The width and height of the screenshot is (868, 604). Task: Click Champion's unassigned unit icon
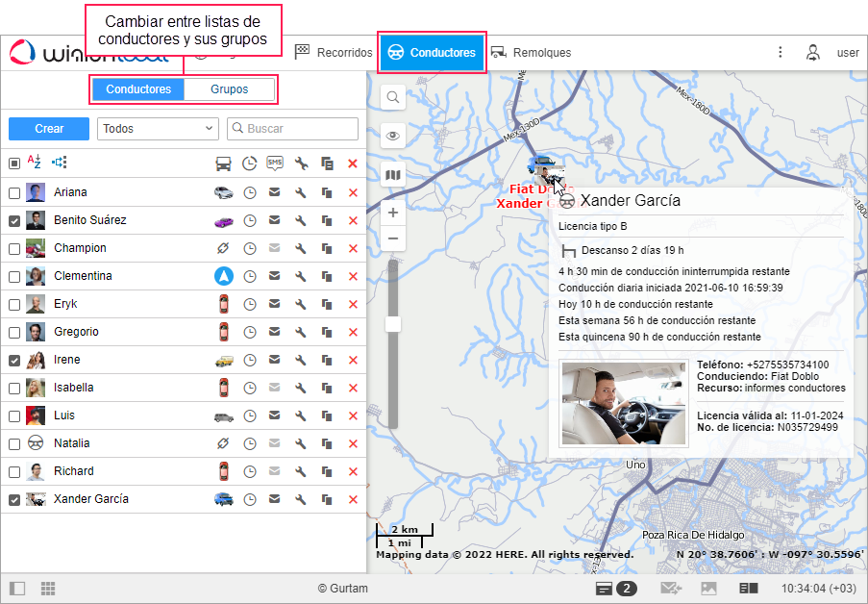223,248
